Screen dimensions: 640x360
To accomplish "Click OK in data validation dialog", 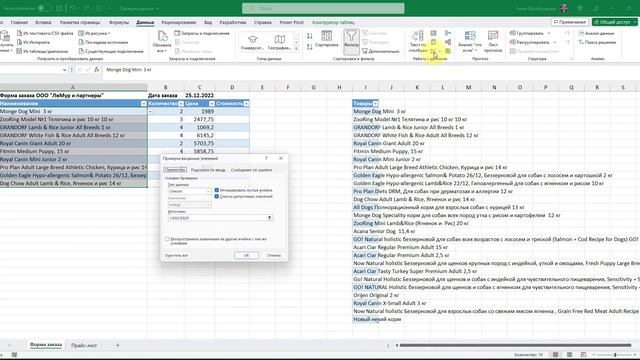I will click(x=246, y=255).
